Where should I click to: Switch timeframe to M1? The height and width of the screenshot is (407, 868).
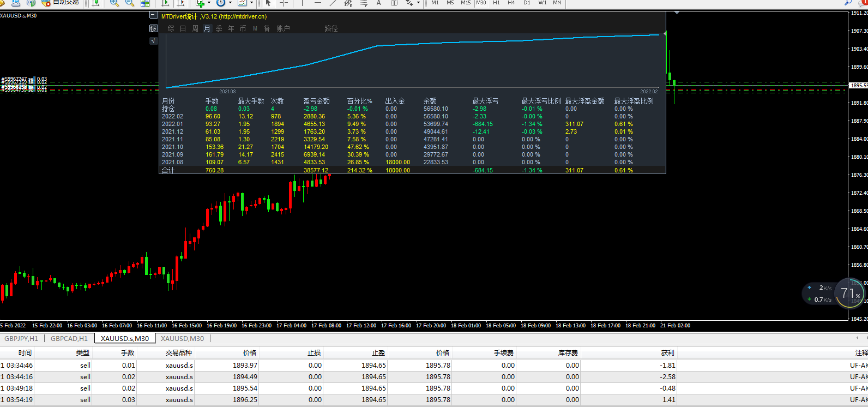point(435,3)
